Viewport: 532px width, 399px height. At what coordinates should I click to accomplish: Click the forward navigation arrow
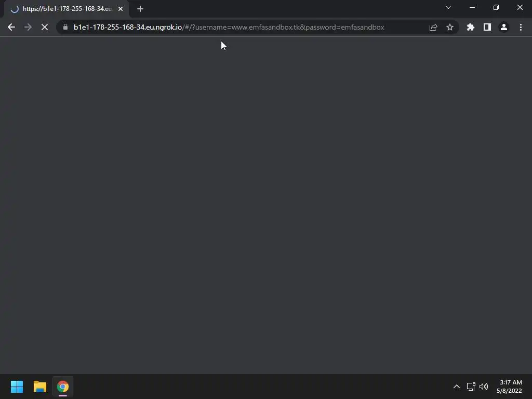[28, 27]
